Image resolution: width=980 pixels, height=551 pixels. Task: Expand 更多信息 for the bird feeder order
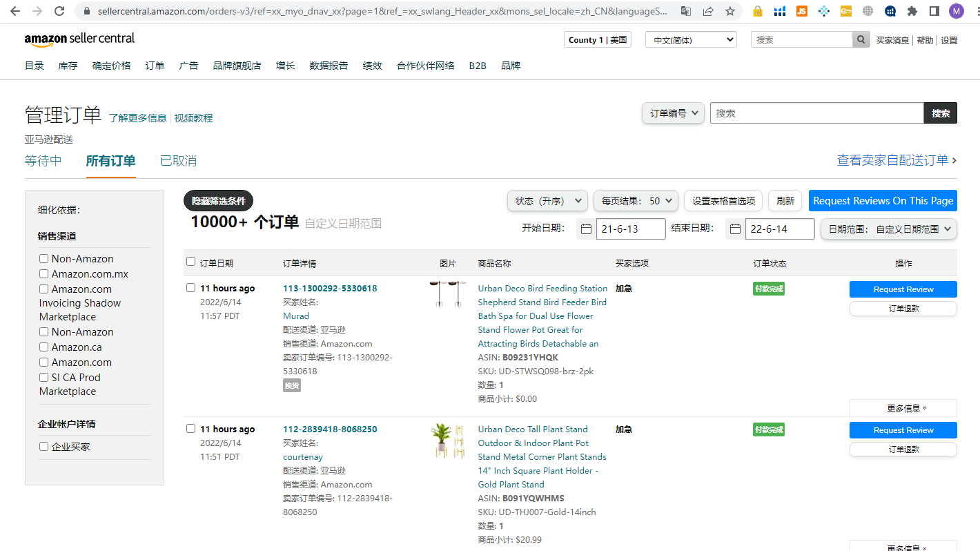coord(903,408)
